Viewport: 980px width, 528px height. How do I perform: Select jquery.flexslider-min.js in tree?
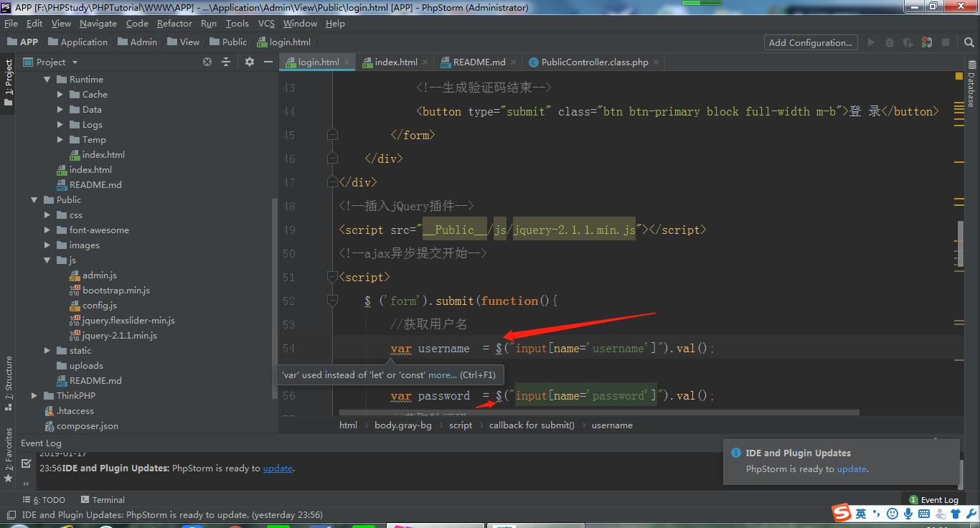click(128, 321)
